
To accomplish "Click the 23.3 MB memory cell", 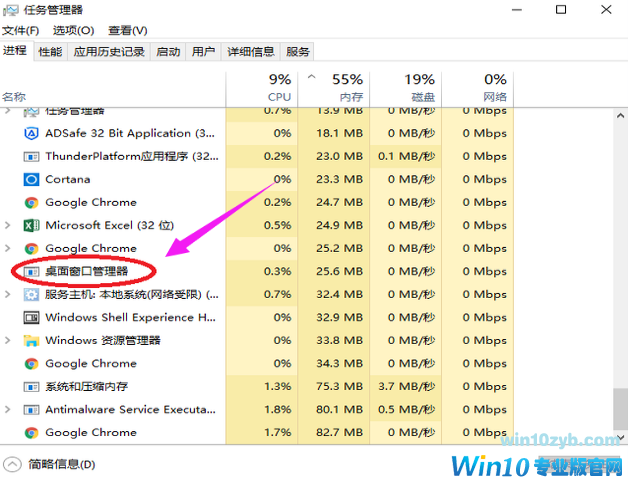I will pyautogui.click(x=334, y=179).
